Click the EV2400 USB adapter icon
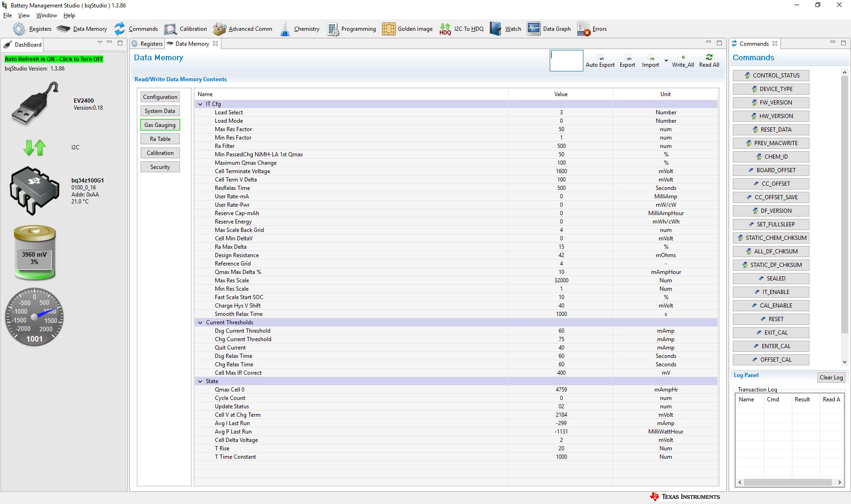This screenshot has height=504, width=851. tap(35, 103)
